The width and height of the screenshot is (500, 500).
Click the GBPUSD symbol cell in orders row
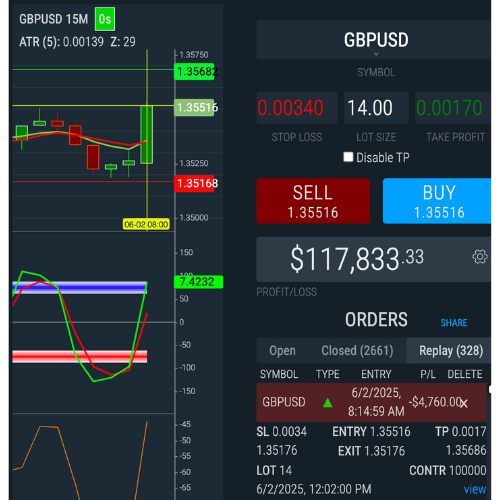point(284,402)
